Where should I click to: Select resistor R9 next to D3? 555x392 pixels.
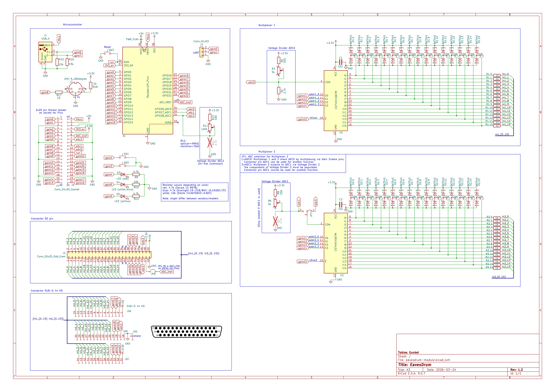click(x=136, y=174)
